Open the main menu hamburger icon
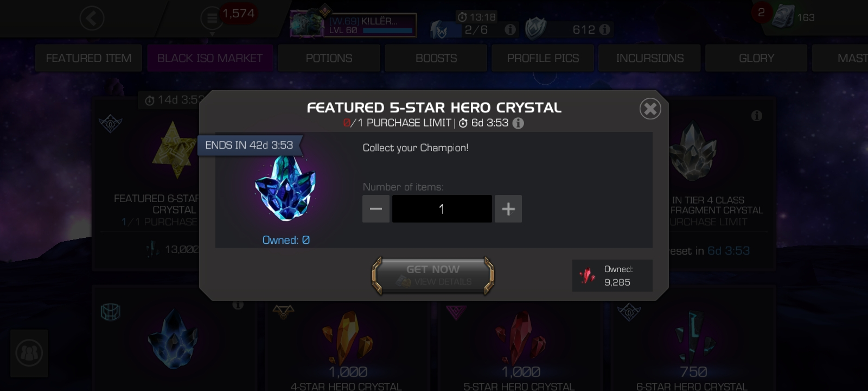This screenshot has width=868, height=391. point(210,19)
